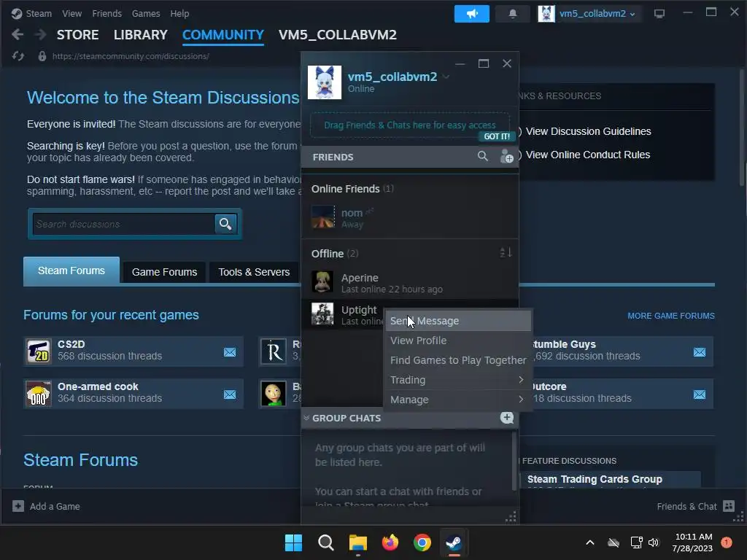This screenshot has width=747, height=560.
Task: Create a new group chat plus icon
Action: click(x=507, y=418)
